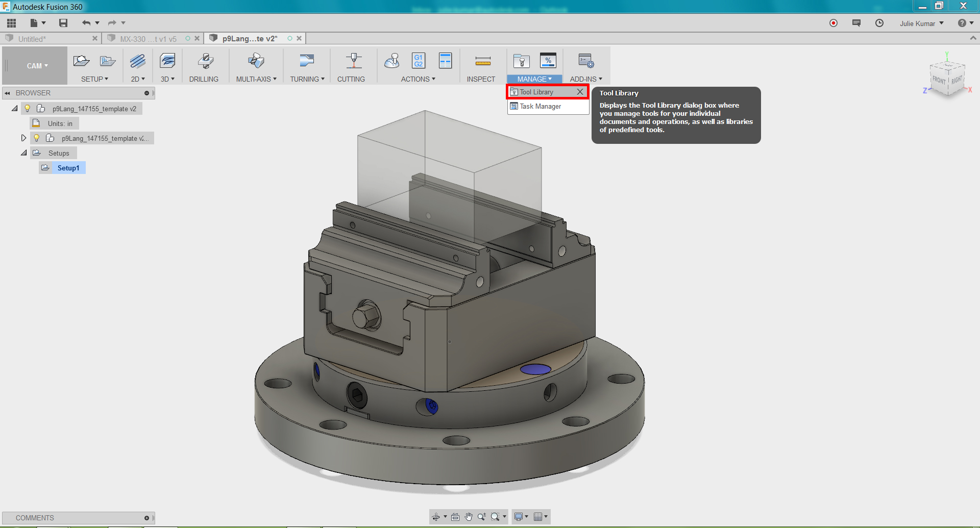
Task: Click the Fit zoom window icon
Action: pos(495,517)
